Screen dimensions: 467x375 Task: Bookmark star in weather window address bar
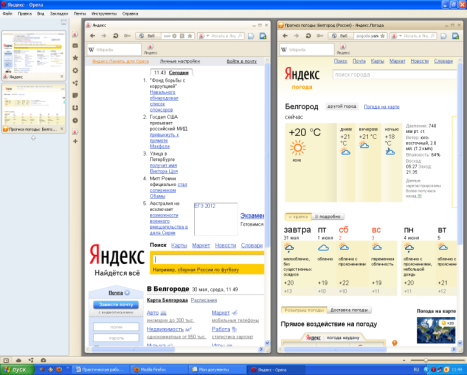coord(382,36)
